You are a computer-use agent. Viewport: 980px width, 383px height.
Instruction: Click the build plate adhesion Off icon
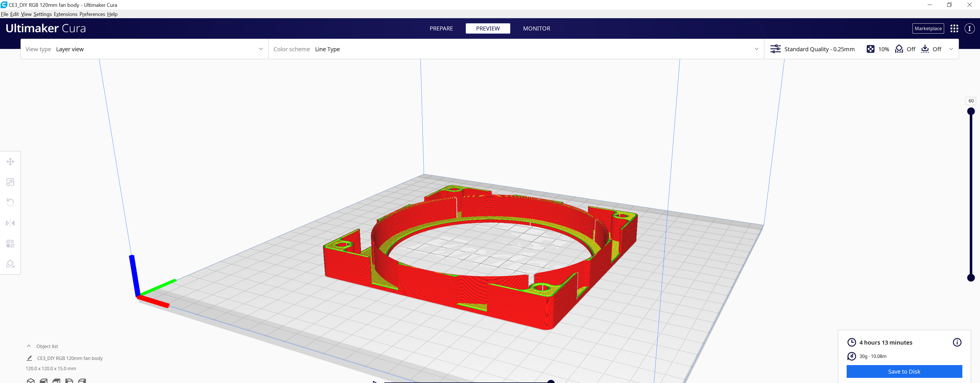(925, 49)
